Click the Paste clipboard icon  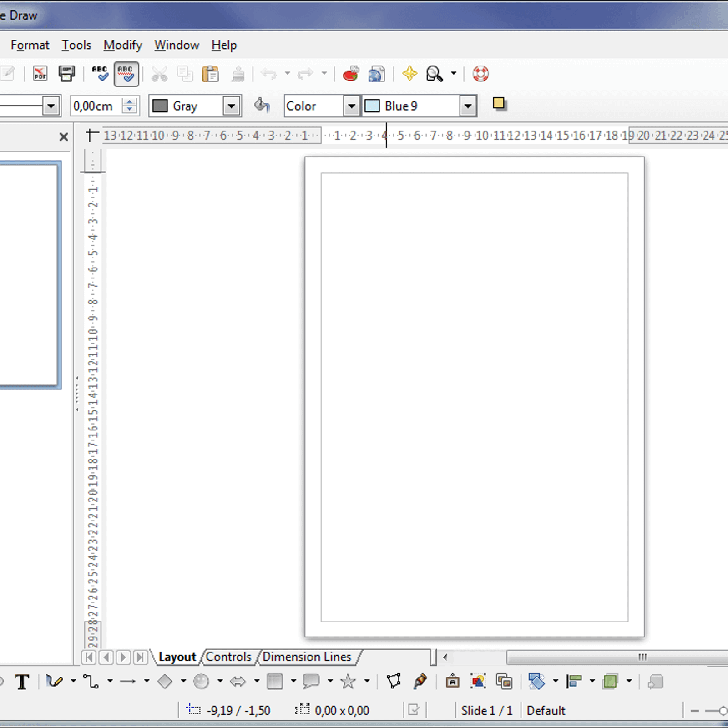coord(210,74)
